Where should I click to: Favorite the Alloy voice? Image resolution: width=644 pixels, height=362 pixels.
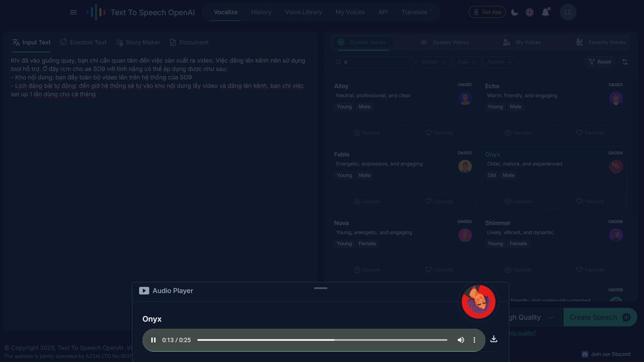click(439, 133)
